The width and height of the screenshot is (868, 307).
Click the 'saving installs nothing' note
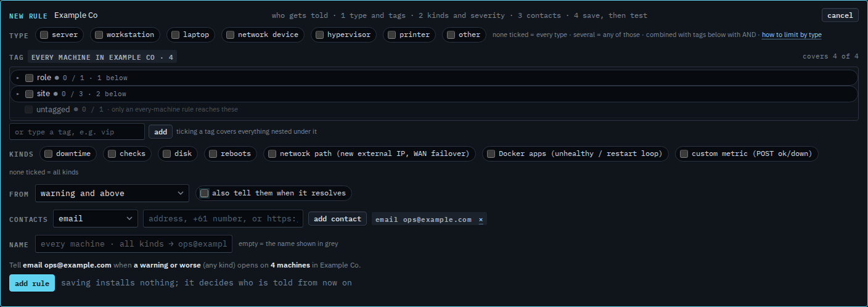click(207, 283)
